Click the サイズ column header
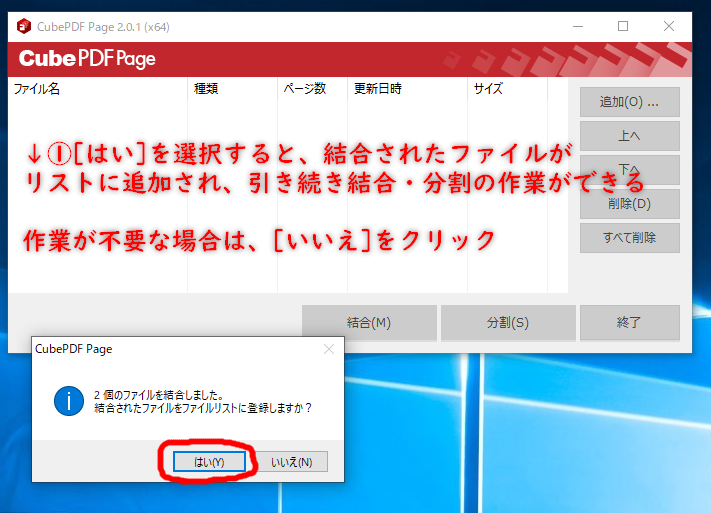Screen dimensions: 711x513 507,88
